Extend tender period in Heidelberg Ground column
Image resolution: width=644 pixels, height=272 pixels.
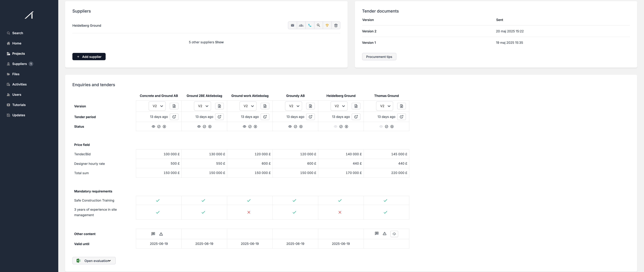pos(356,117)
